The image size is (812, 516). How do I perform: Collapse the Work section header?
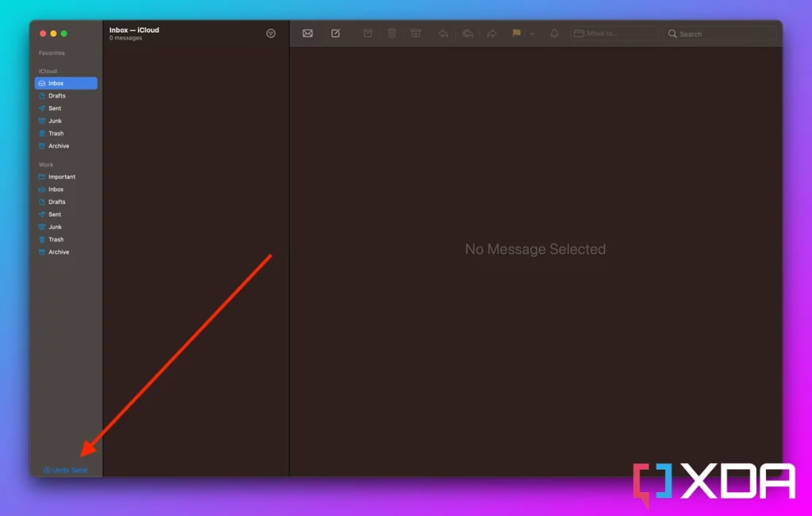pyautogui.click(x=45, y=165)
